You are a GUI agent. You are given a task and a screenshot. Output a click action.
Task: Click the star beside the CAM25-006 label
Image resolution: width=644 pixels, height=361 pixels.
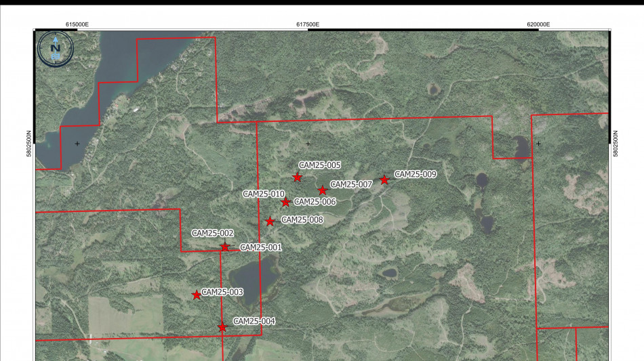point(285,202)
